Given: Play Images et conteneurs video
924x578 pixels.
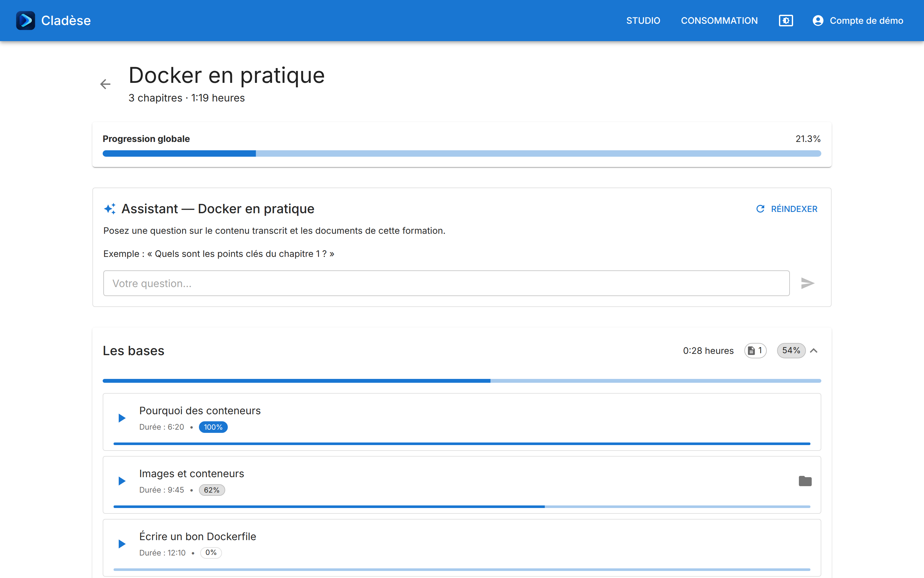Looking at the screenshot, I should coord(122,481).
